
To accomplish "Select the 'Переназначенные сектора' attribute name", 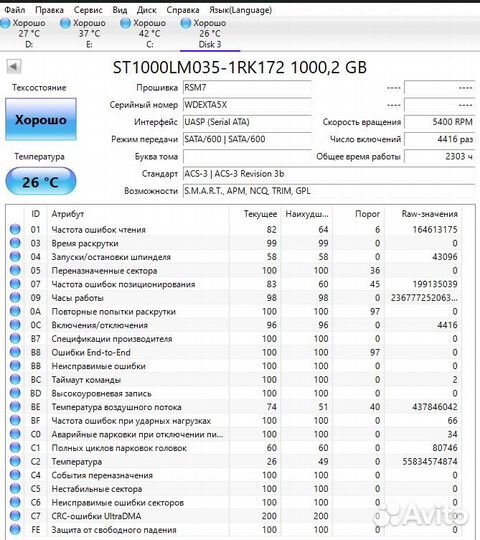I will click(104, 271).
